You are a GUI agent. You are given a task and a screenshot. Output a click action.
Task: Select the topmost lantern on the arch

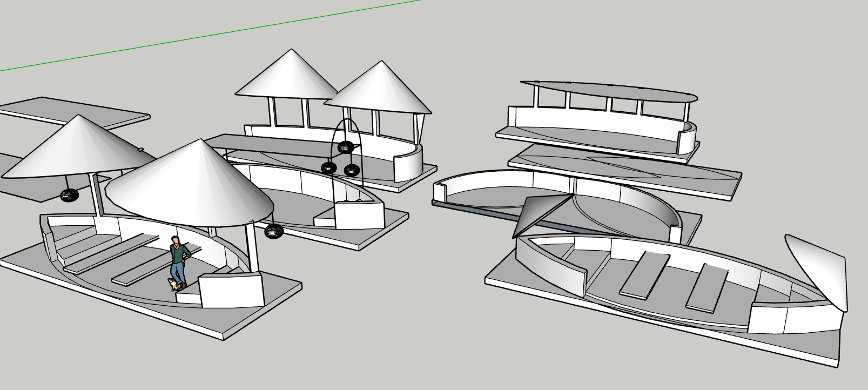[345, 147]
